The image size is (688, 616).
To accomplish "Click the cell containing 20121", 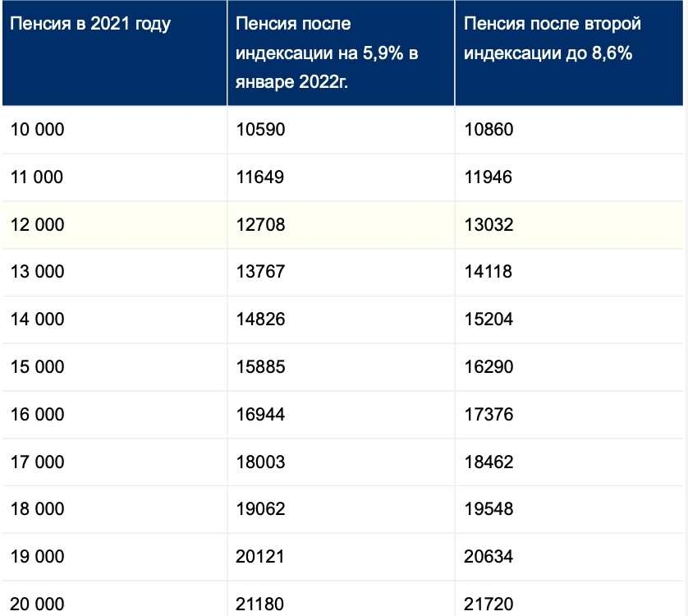I will [x=259, y=558].
